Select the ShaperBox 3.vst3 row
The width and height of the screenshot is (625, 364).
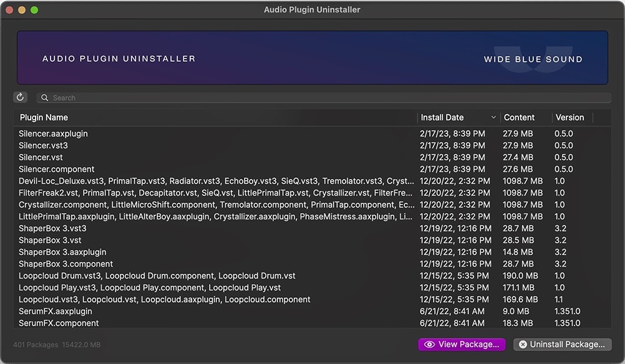click(x=312, y=228)
